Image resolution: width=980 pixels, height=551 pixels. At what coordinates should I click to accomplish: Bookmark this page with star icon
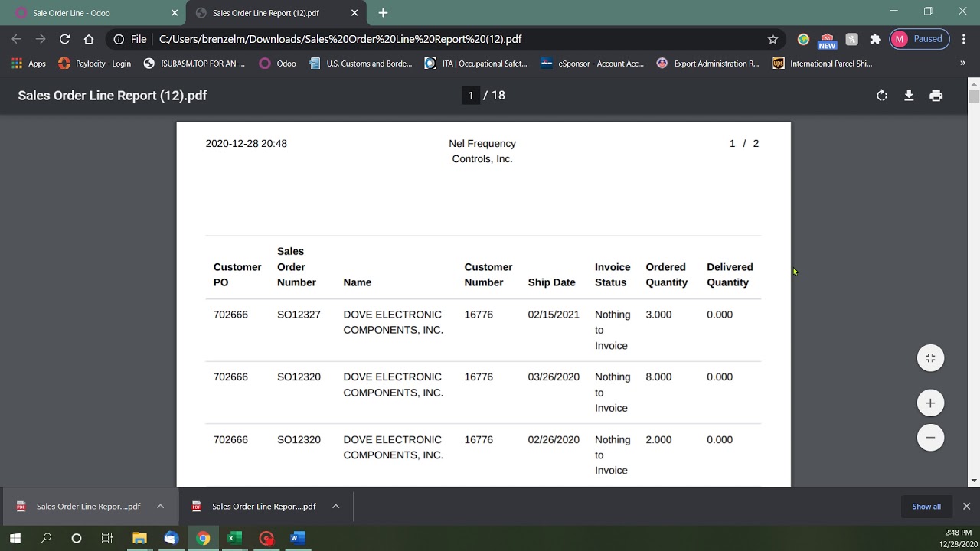click(773, 39)
